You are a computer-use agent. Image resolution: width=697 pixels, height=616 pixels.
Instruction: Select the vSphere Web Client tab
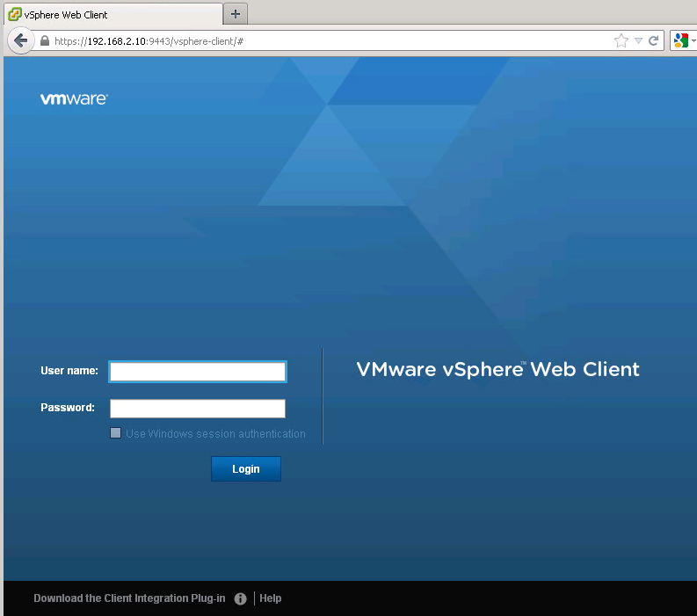tap(113, 15)
